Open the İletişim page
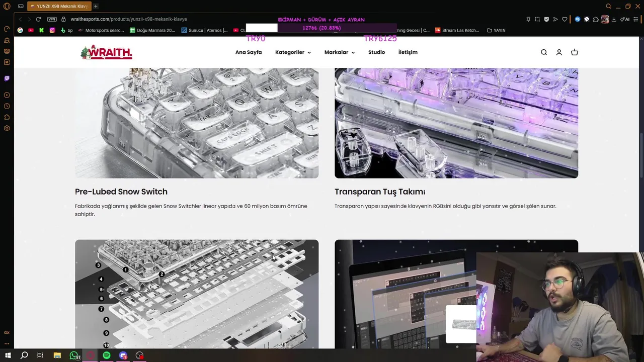Screen dimensions: 644x362 tap(408, 52)
